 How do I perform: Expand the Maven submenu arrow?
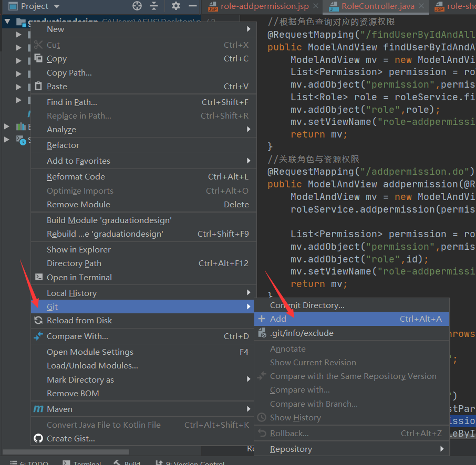pyautogui.click(x=249, y=409)
